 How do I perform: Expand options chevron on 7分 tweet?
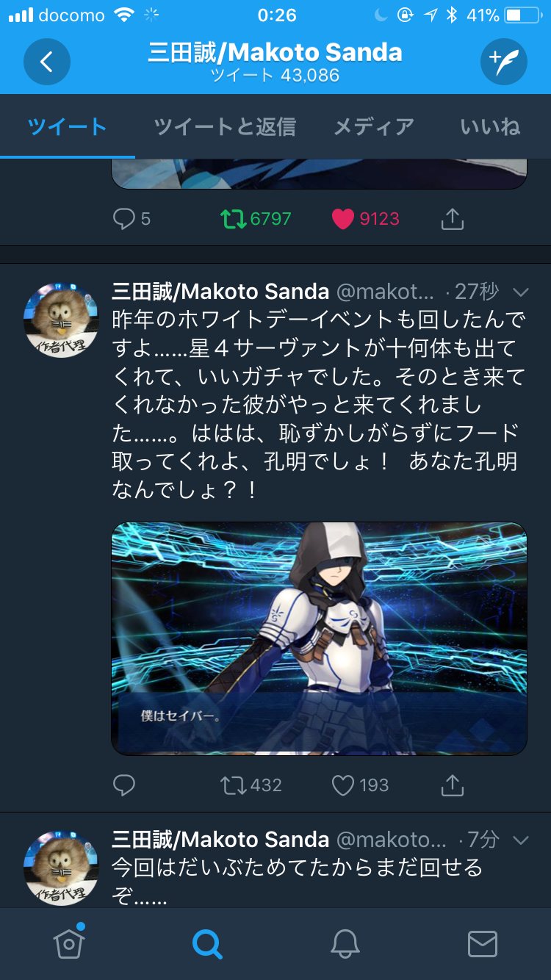[x=521, y=840]
